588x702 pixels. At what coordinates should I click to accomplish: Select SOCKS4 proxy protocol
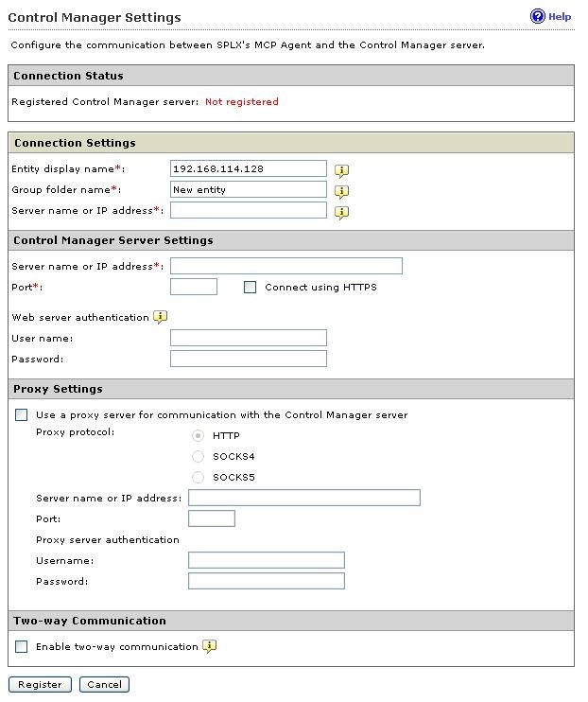pyautogui.click(x=198, y=457)
